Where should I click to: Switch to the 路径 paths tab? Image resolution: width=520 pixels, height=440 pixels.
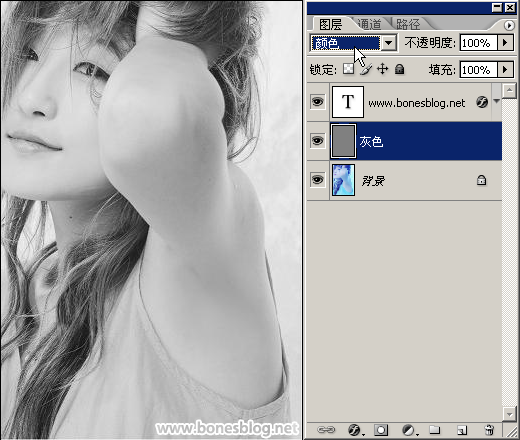[408, 24]
